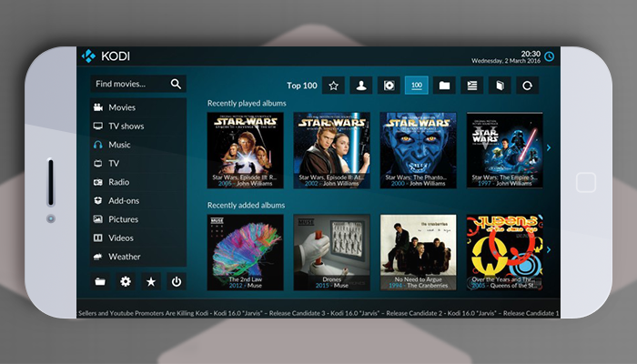Open the Artists person icon button
The width and height of the screenshot is (637, 364).
[361, 86]
